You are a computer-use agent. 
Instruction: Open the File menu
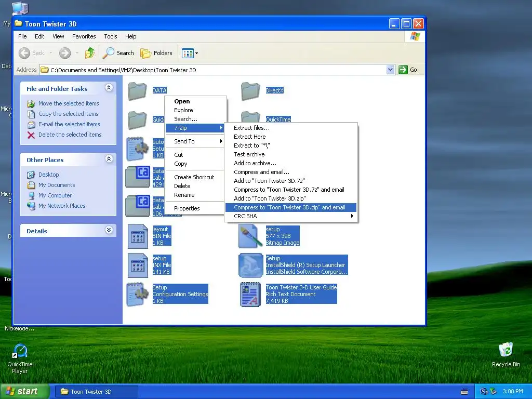pos(22,36)
